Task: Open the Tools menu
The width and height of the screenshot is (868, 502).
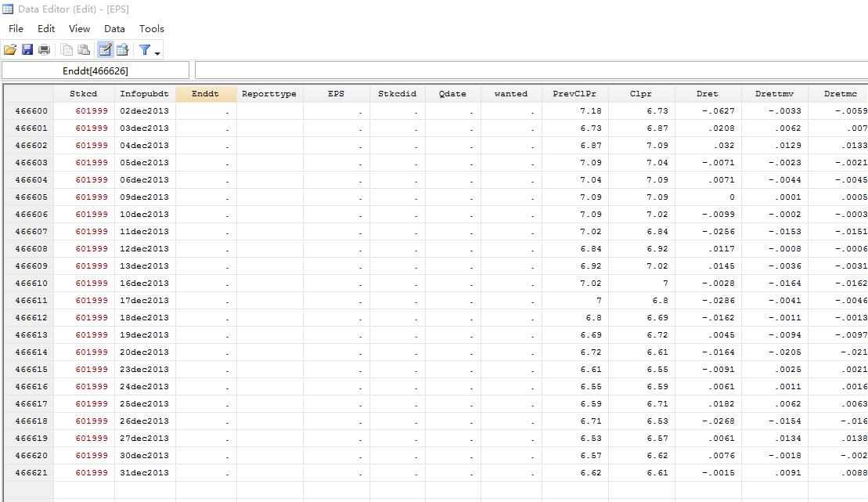Action: pyautogui.click(x=152, y=29)
